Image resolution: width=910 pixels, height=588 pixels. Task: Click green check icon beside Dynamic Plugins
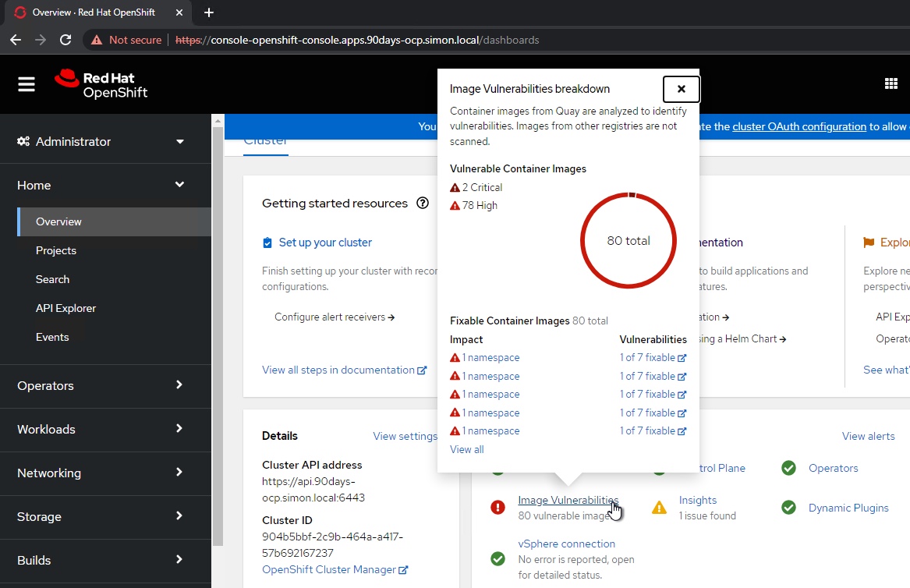tap(788, 508)
